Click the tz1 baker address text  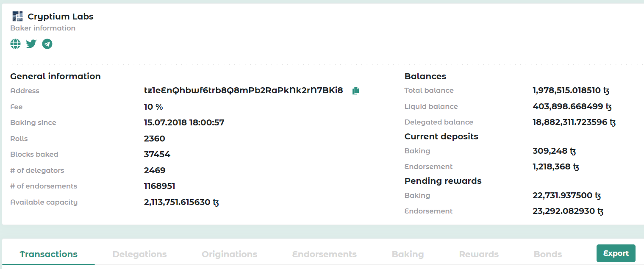tap(243, 91)
